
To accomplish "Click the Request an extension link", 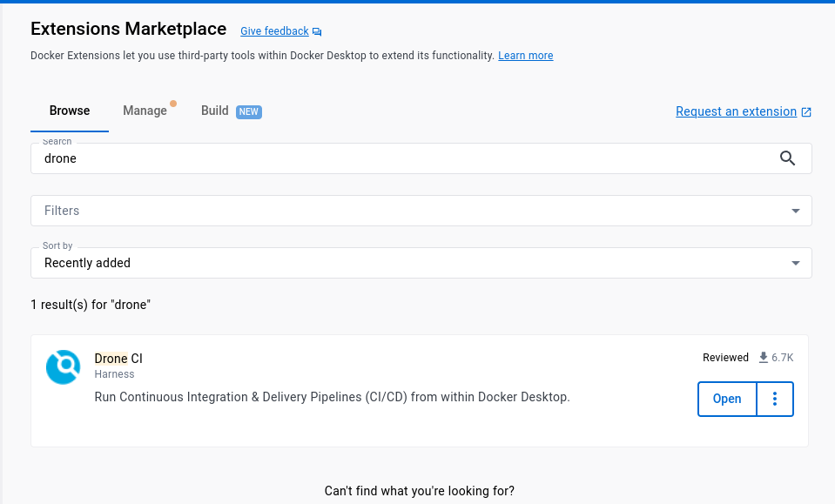I will point(736,111).
